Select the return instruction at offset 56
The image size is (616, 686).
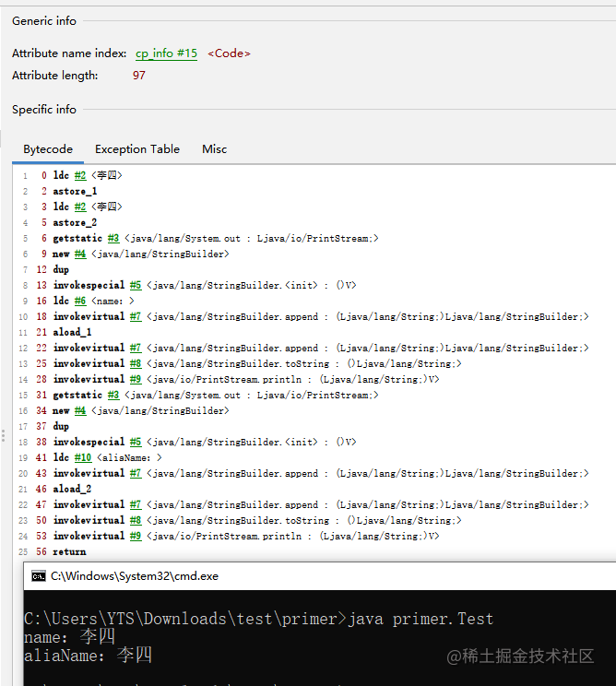(69, 551)
